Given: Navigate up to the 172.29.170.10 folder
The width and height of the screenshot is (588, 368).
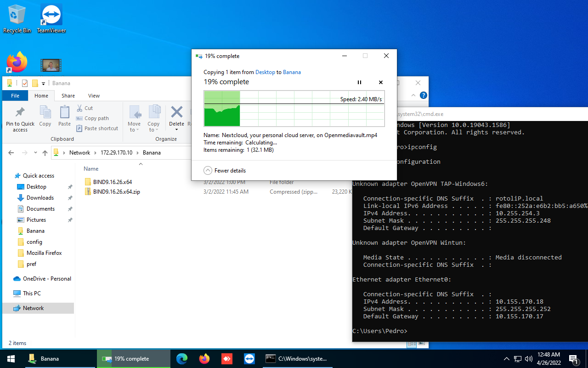Looking at the screenshot, I should pyautogui.click(x=116, y=152).
